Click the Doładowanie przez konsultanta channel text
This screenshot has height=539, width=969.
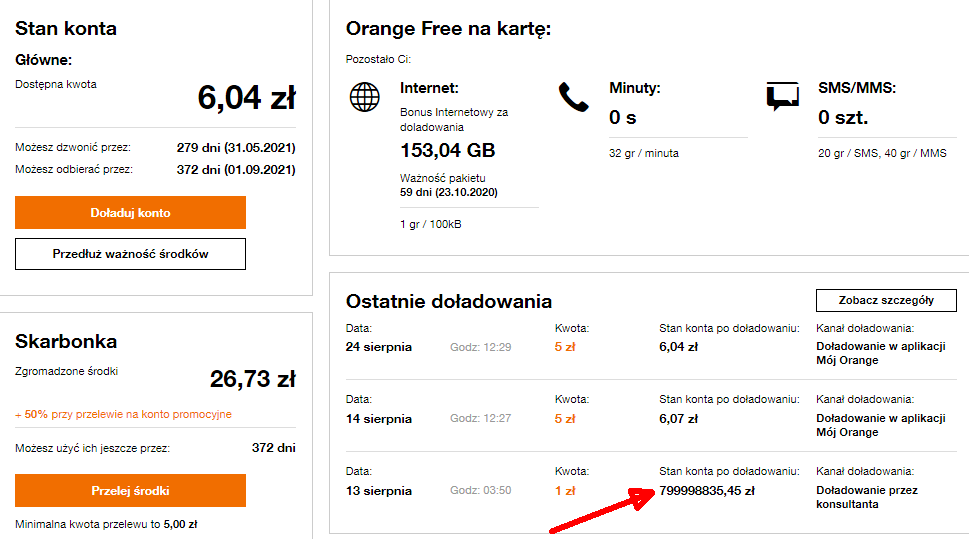click(x=867, y=497)
